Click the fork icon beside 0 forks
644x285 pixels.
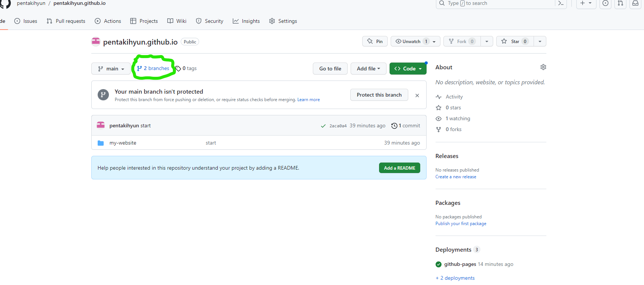tap(439, 130)
